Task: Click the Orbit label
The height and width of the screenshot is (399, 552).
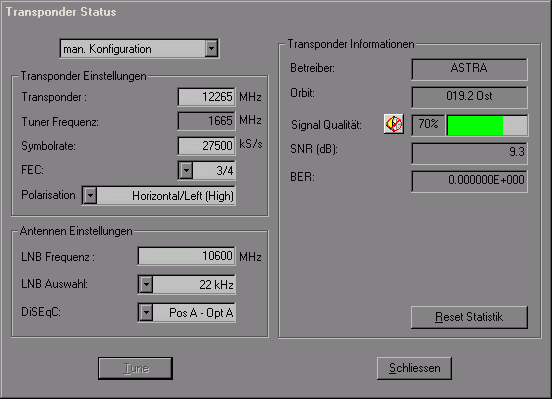Action: [x=302, y=93]
